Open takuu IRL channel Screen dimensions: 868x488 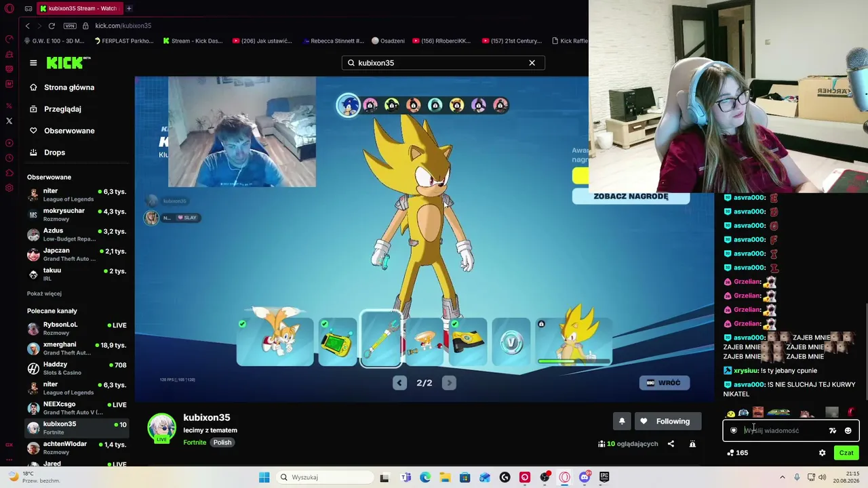76,274
